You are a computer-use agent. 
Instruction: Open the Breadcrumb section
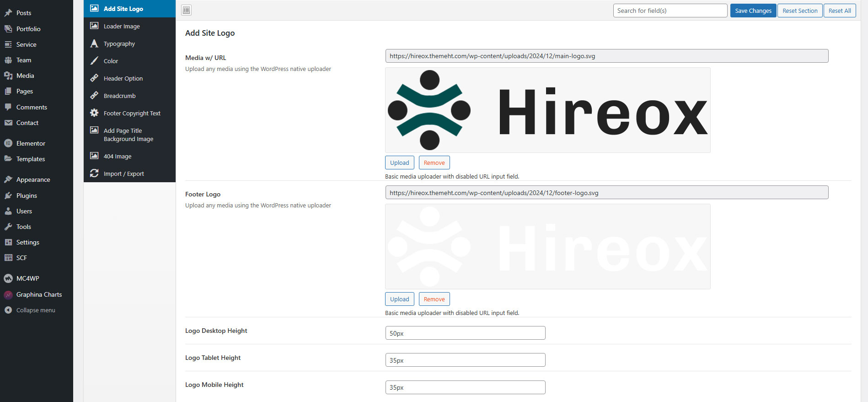click(129, 96)
